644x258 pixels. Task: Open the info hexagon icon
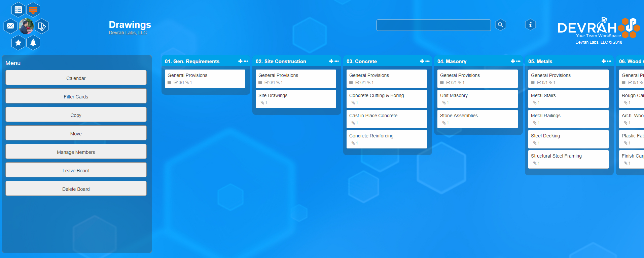[x=530, y=25]
